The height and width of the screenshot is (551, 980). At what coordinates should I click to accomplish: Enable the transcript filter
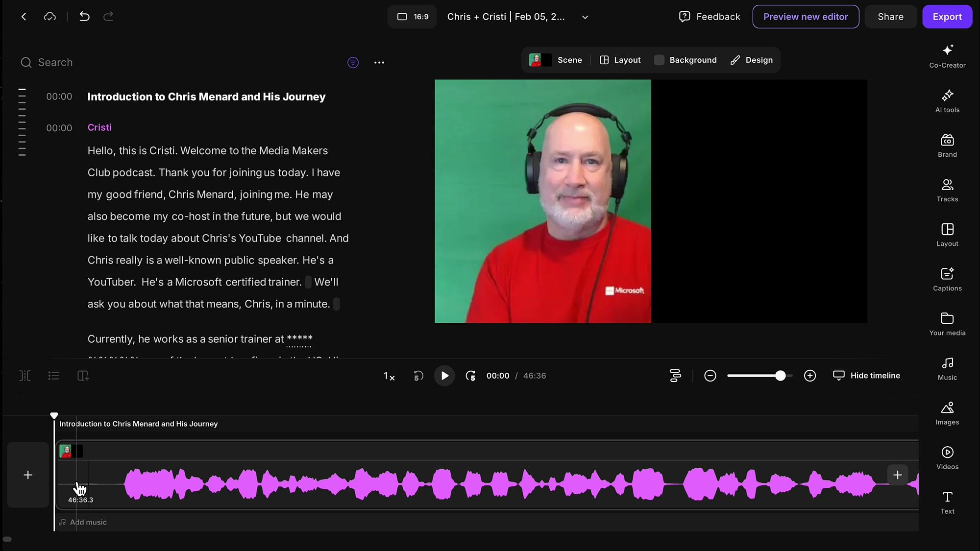click(353, 62)
